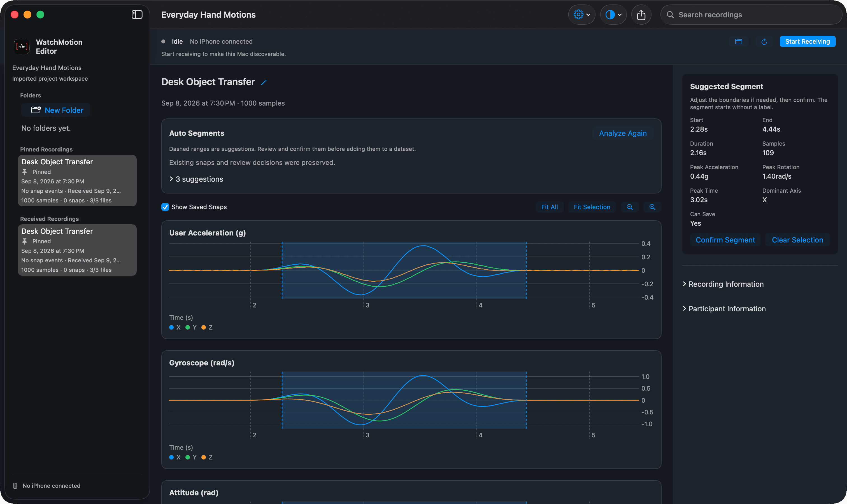Toggle the sidebar visibility icon

[x=137, y=15]
